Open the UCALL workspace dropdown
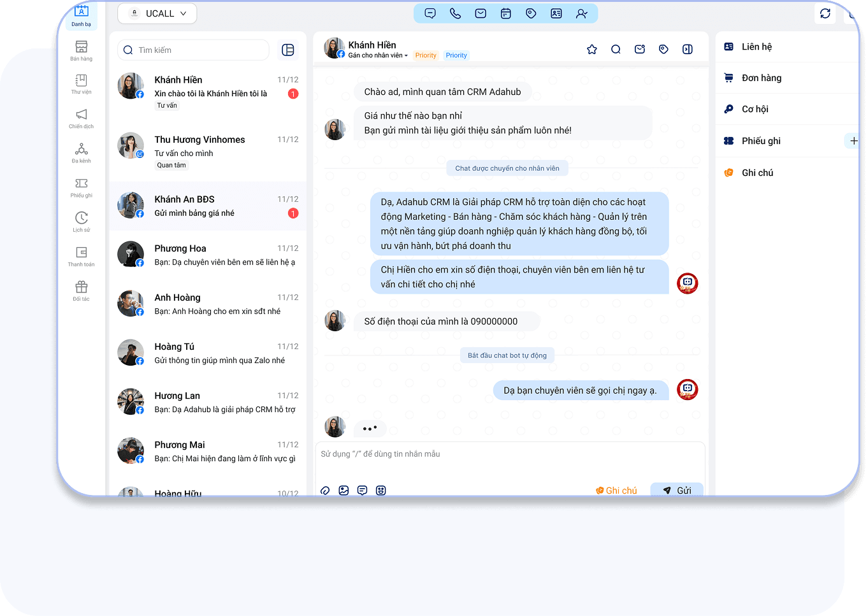868x616 pixels. [157, 13]
